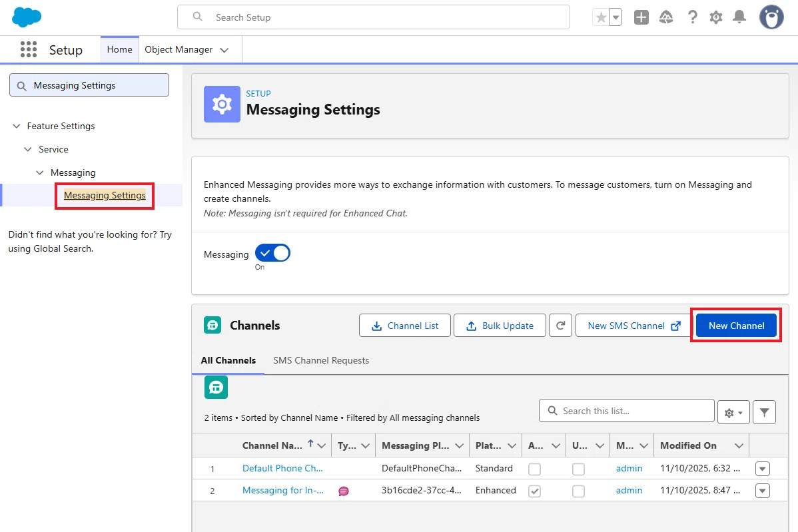Uncheck the A... checkbox for Messaging for In-App row
Viewport: 798px width, 532px height.
[x=534, y=491]
